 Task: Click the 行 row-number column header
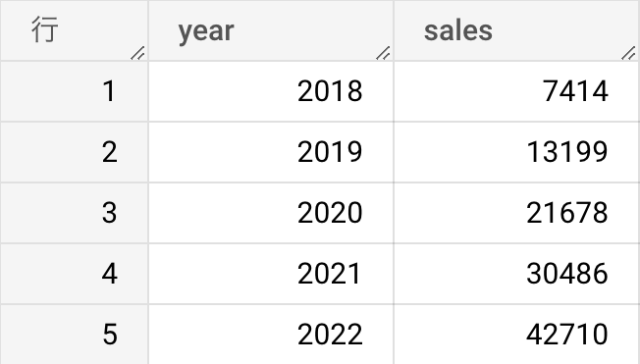click(74, 31)
